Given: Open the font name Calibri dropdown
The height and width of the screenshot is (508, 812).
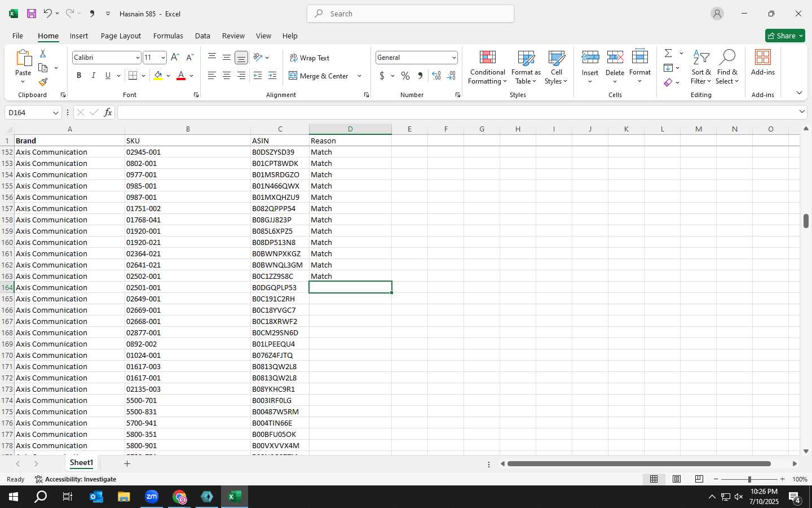Looking at the screenshot, I should coord(137,58).
